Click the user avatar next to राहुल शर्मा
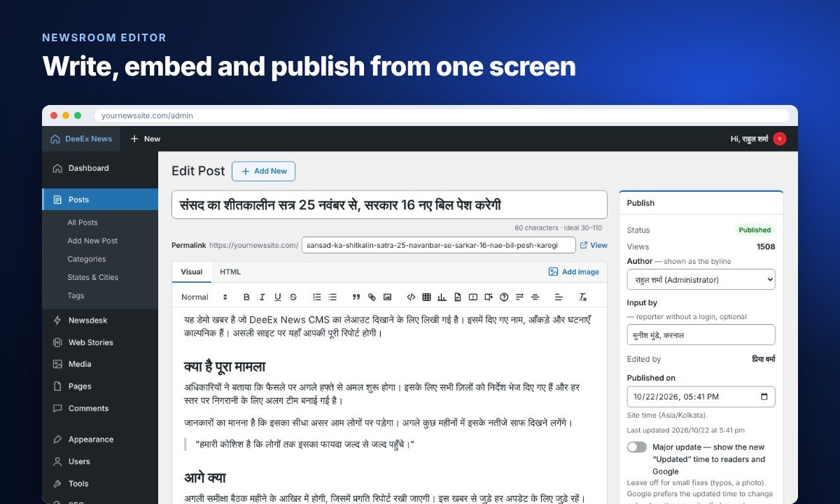Image resolution: width=840 pixels, height=504 pixels. coord(780,139)
